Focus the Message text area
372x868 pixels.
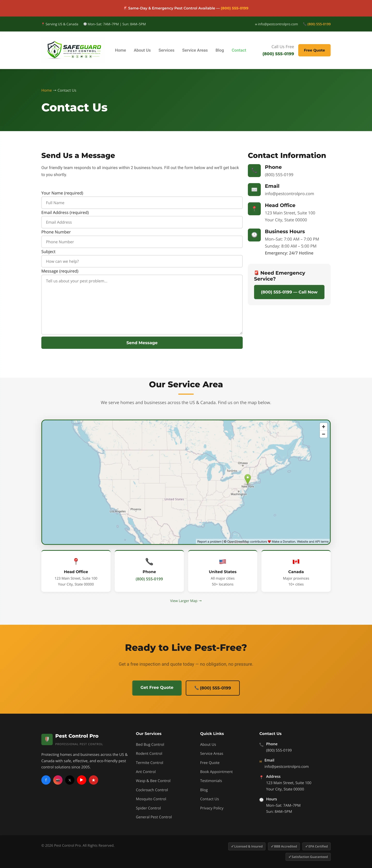pyautogui.click(x=142, y=305)
